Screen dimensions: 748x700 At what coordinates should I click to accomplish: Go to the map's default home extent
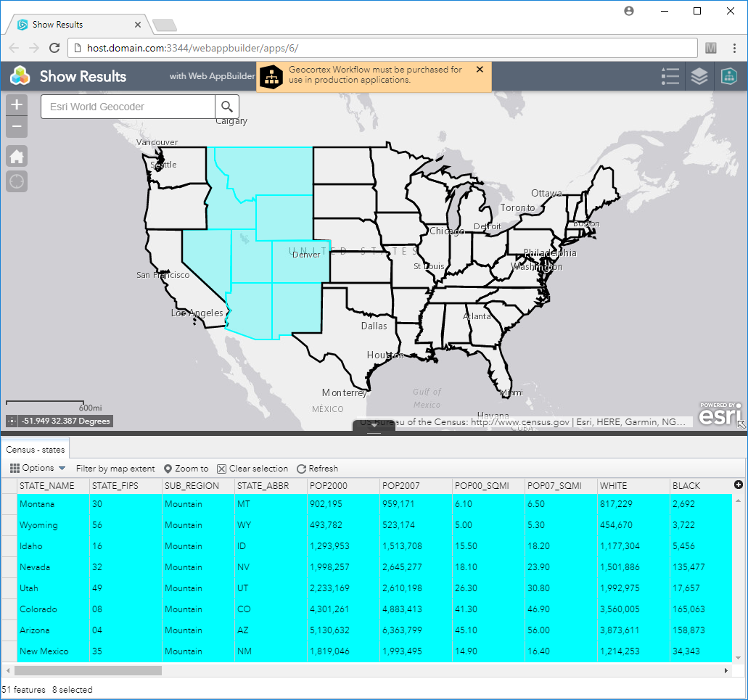(x=17, y=156)
